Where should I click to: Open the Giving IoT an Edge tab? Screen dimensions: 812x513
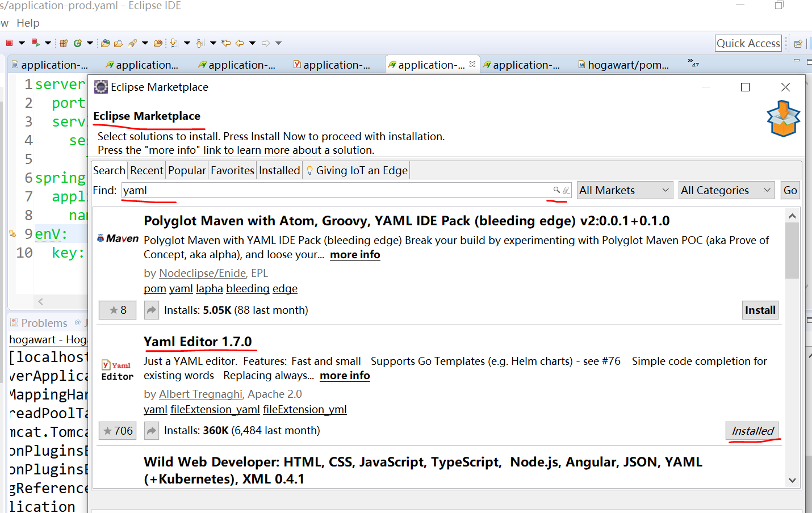[x=356, y=170]
